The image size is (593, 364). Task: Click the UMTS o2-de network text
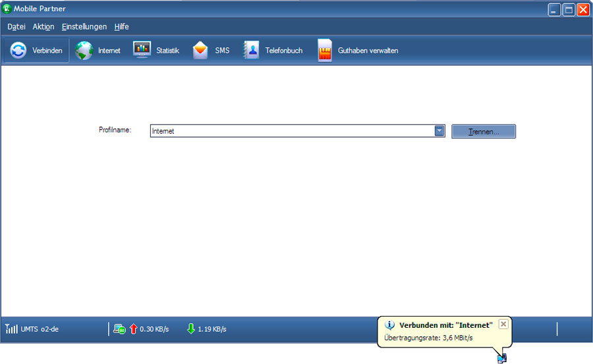[x=40, y=329]
